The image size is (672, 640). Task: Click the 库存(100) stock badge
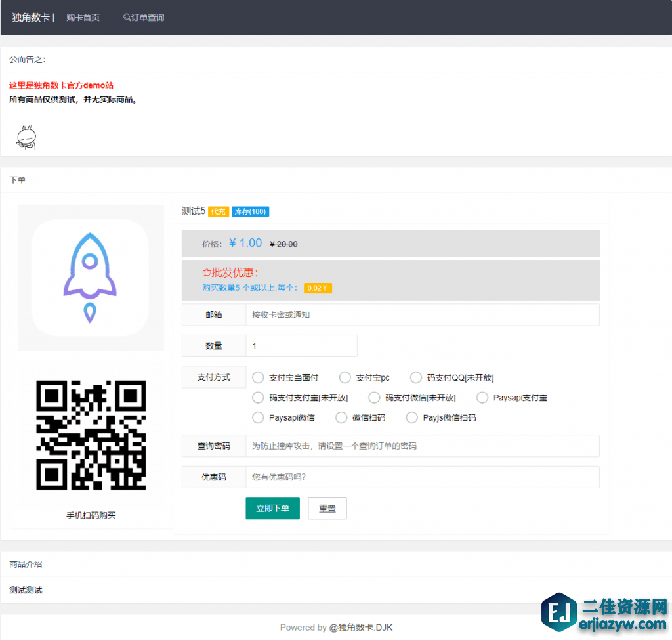250,212
